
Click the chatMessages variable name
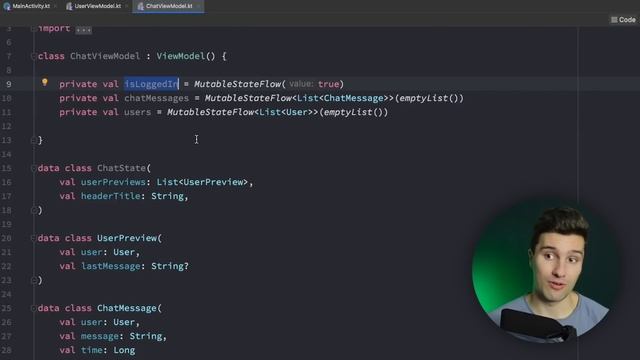coord(156,98)
